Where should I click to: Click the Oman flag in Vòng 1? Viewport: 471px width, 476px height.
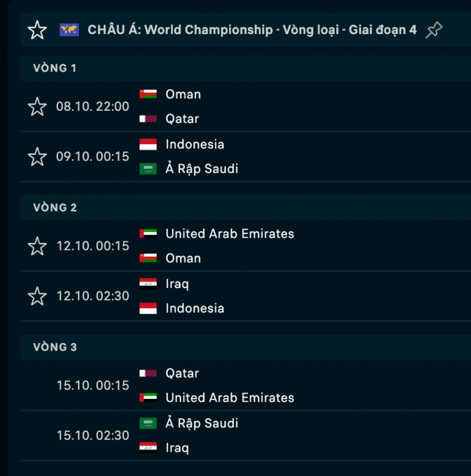click(x=148, y=95)
